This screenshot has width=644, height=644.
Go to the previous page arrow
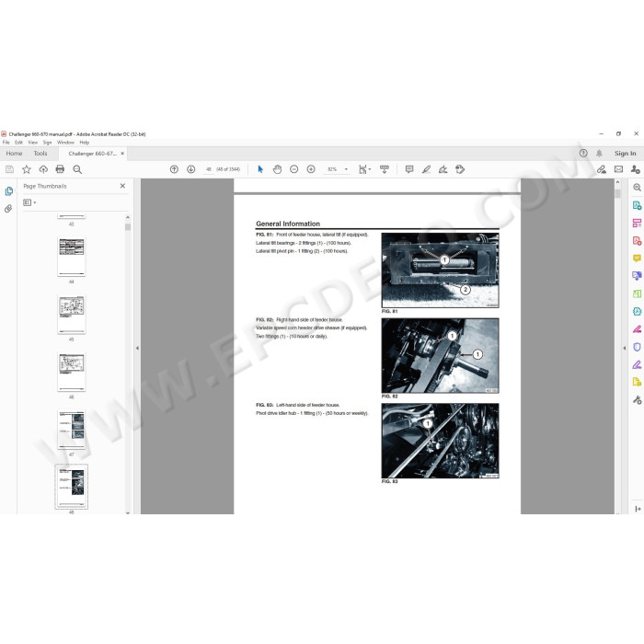(x=174, y=169)
